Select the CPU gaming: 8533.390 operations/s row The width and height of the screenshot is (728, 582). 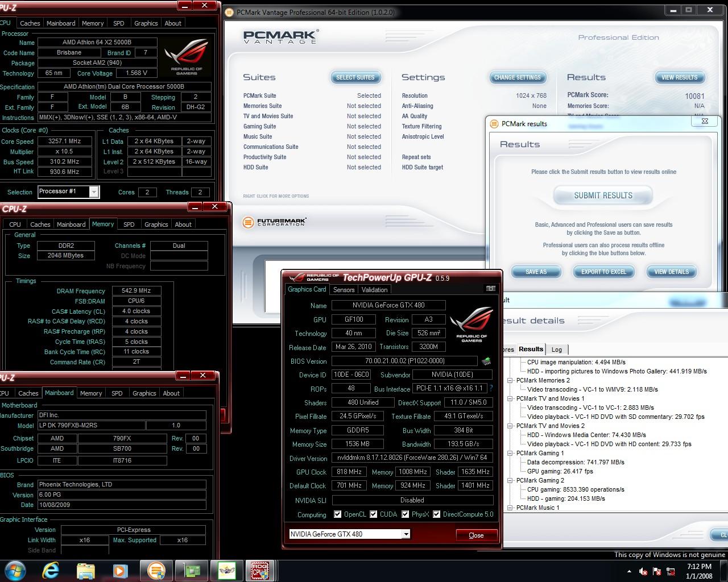point(576,489)
